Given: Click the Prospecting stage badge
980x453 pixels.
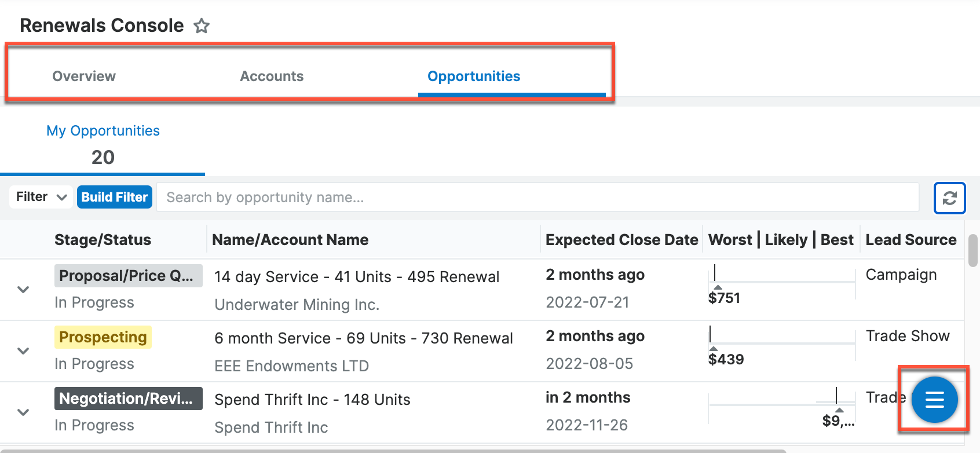Looking at the screenshot, I should [103, 337].
